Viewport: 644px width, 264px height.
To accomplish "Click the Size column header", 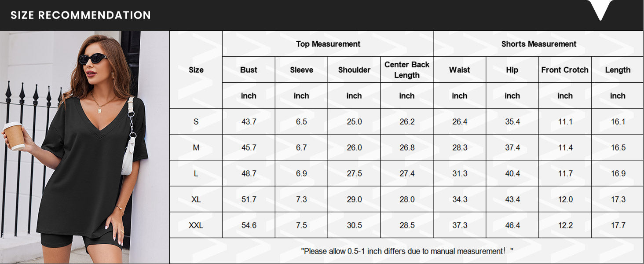I will tap(196, 70).
